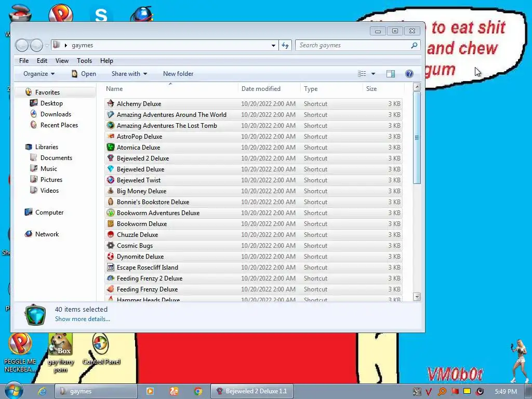This screenshot has height=399, width=532.
Task: Open the Tools menu
Action: point(84,60)
